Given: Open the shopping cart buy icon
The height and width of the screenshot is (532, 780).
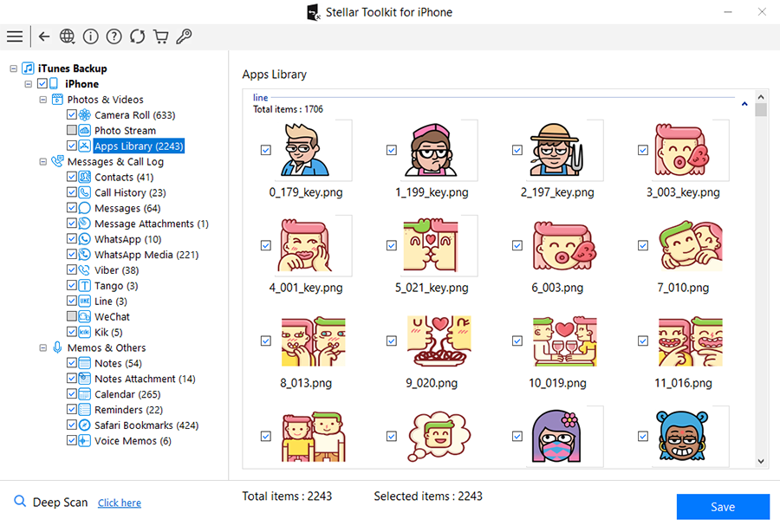Looking at the screenshot, I should (160, 36).
